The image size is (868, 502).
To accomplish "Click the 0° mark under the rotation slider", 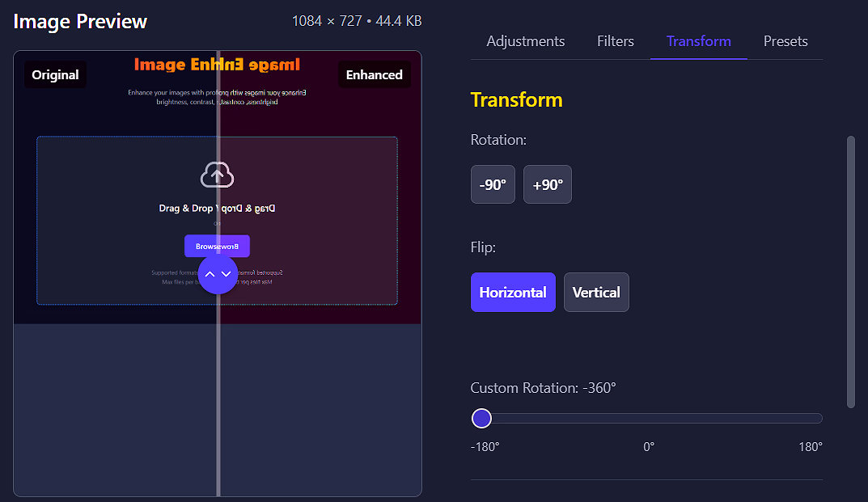I will [x=647, y=446].
